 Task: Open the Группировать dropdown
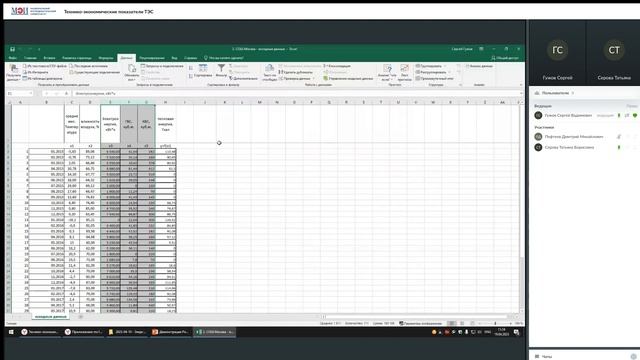click(431, 66)
